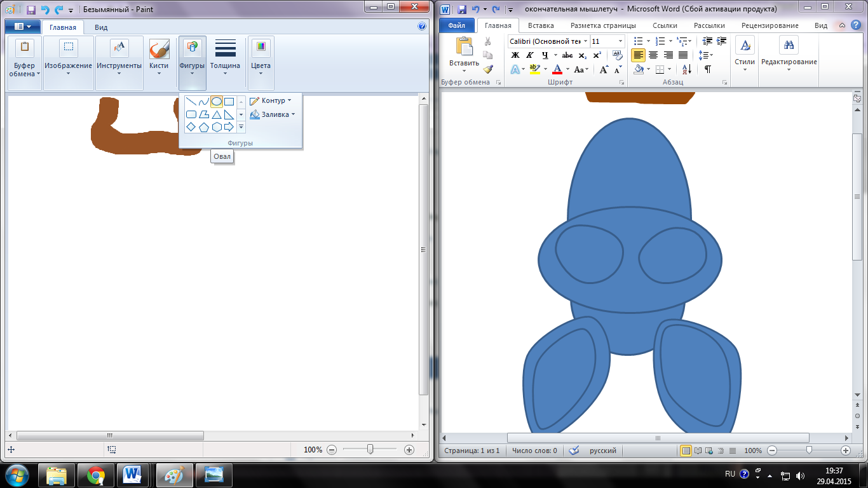Click Shrink Font icon in Word

[618, 69]
